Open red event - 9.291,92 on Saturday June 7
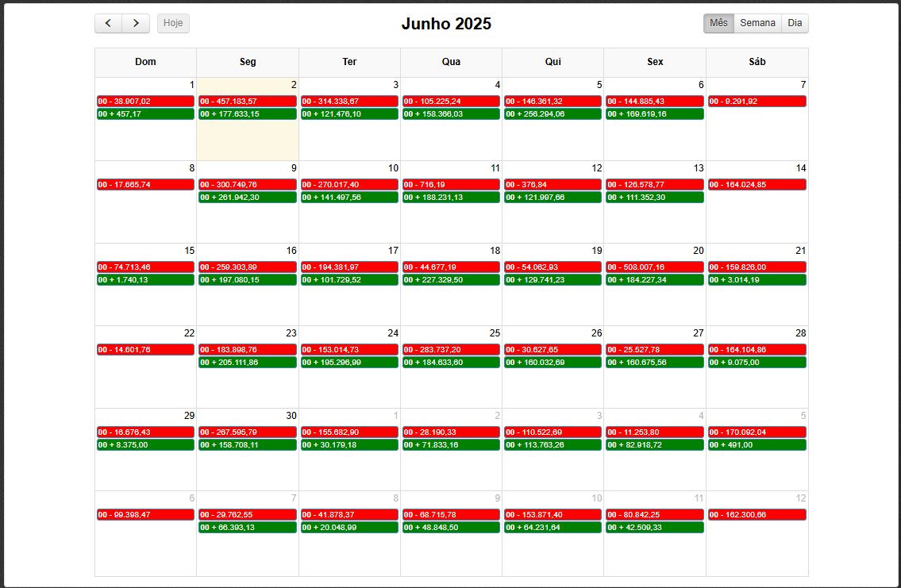The height and width of the screenshot is (588, 901). click(757, 102)
